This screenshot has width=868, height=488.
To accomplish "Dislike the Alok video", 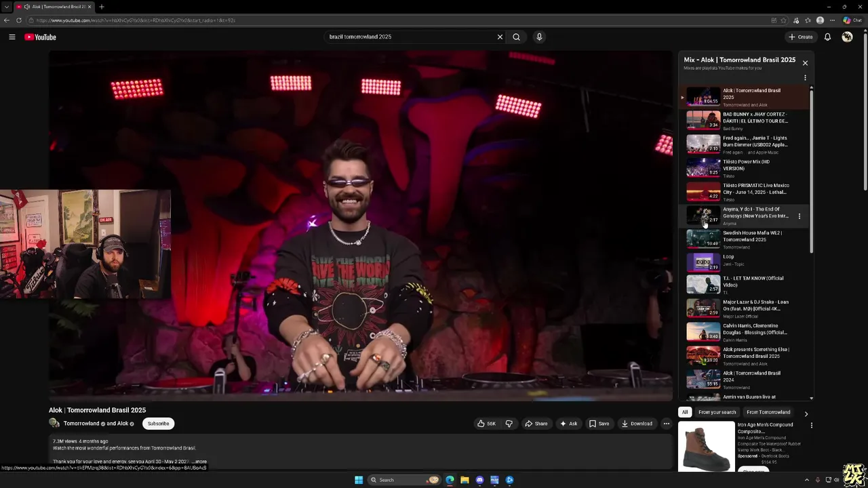I will 509,424.
